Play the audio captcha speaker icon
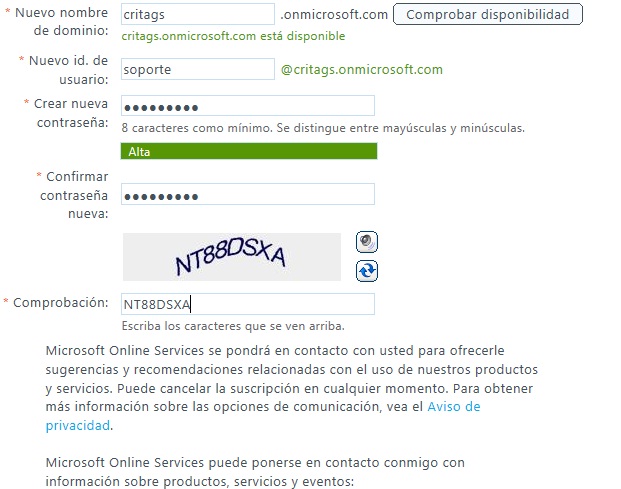Image resolution: width=621 pixels, height=489 pixels. coord(367,242)
